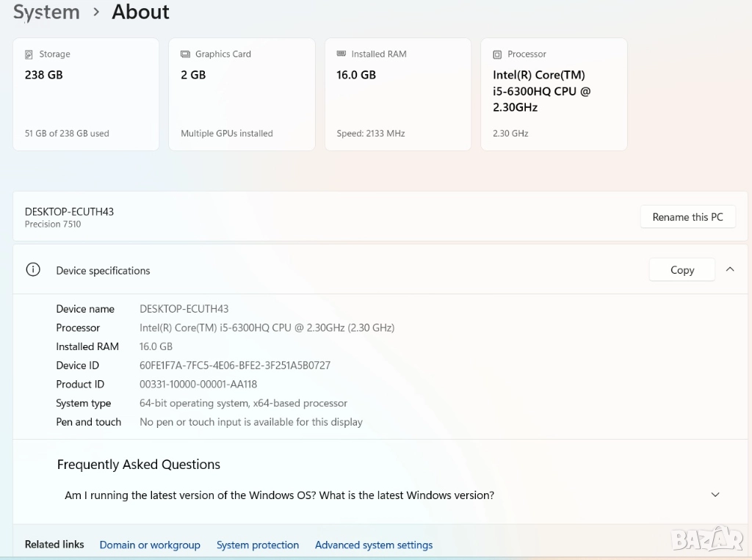The height and width of the screenshot is (560, 752).
Task: Go back to System via the breadcrumb
Action: point(46,12)
